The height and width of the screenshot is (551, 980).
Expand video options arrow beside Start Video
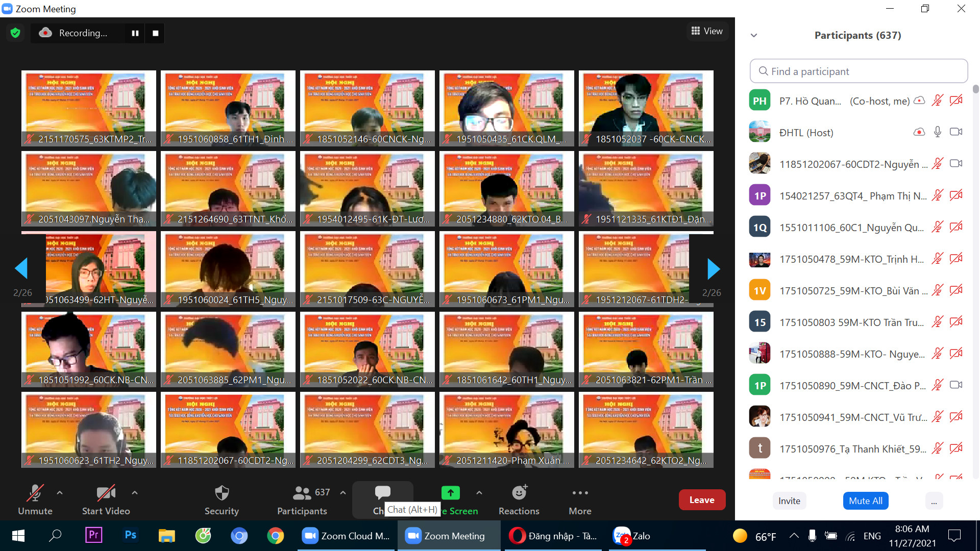pyautogui.click(x=135, y=493)
